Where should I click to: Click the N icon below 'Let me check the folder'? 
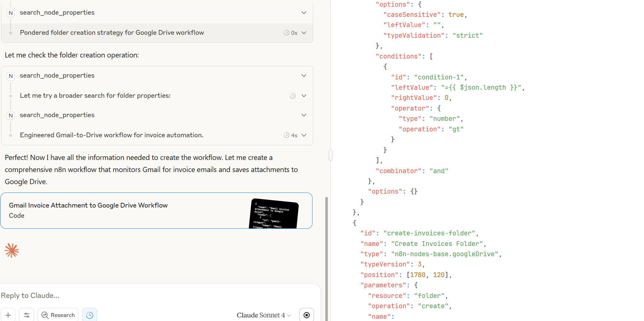click(11, 76)
